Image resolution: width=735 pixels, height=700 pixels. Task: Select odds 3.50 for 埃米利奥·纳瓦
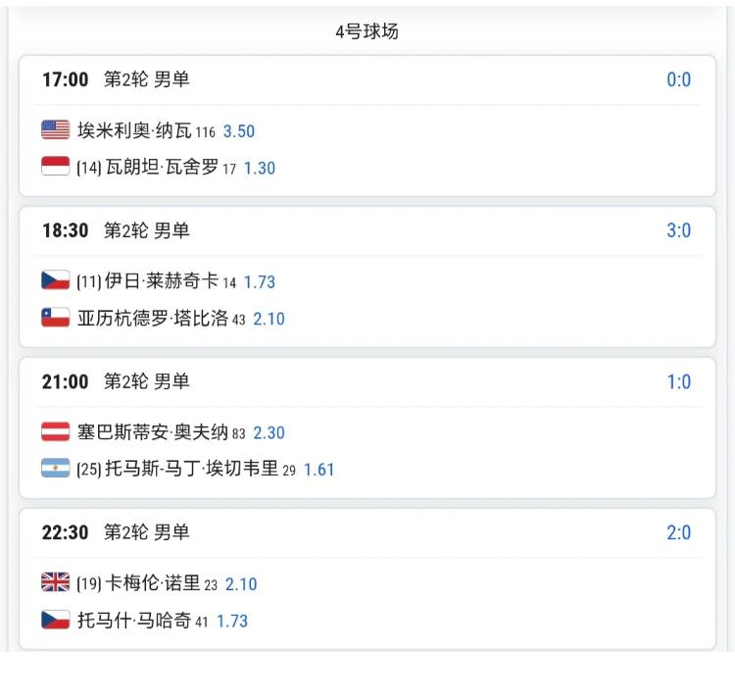(239, 131)
